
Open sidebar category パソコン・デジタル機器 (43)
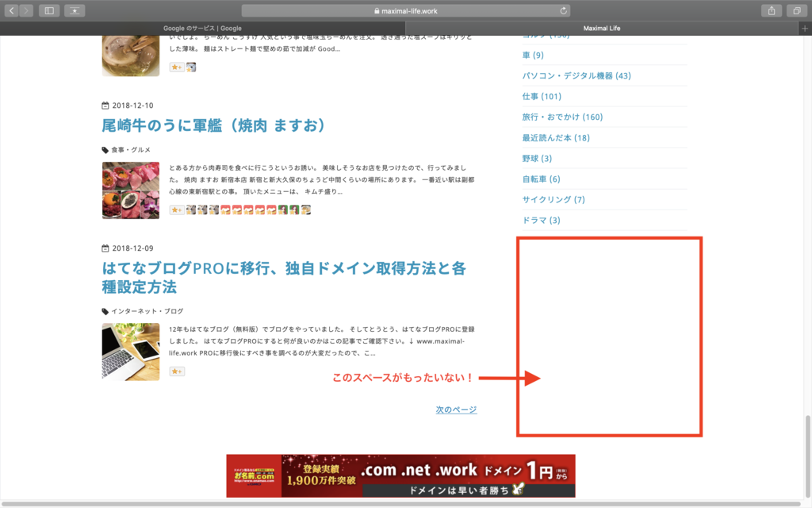[576, 75]
